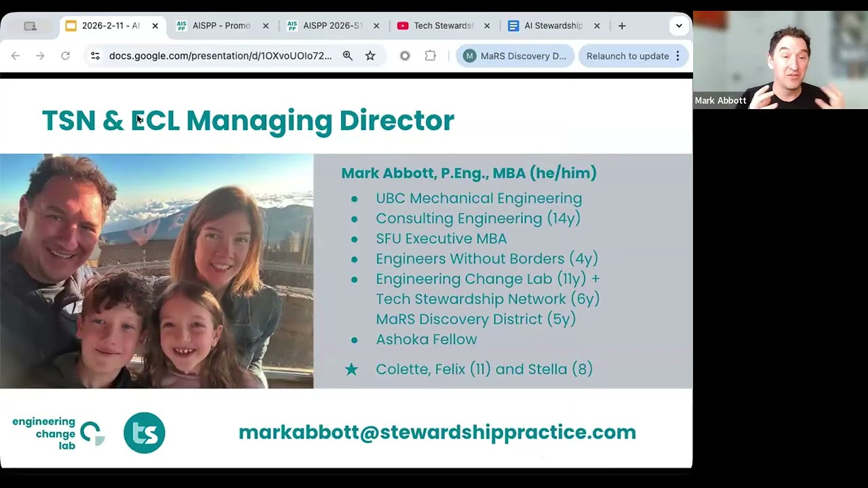
Task: Click the family photo on the slide
Action: (x=157, y=271)
